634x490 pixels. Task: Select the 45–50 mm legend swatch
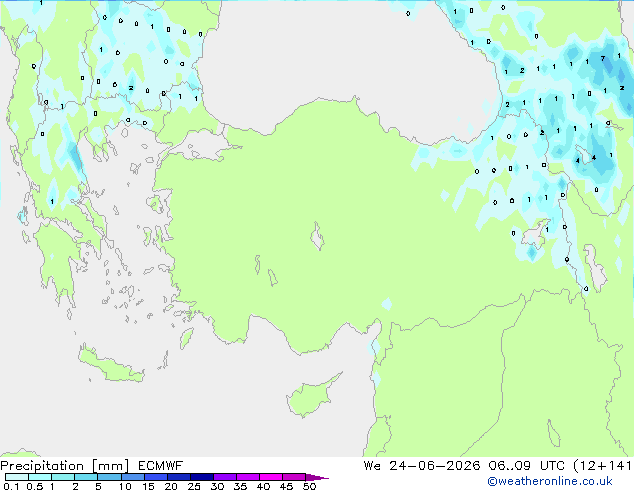tap(294, 477)
